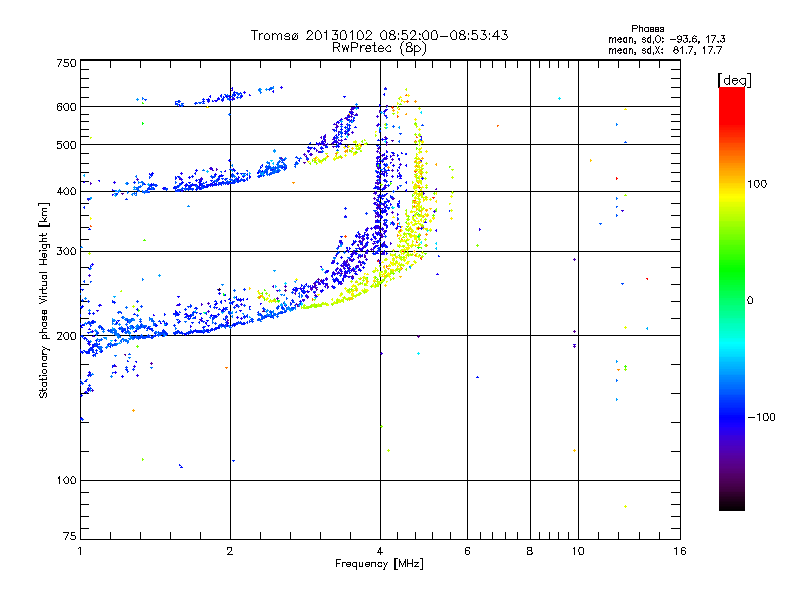Click the y-axis tick label "600"

click(x=67, y=107)
